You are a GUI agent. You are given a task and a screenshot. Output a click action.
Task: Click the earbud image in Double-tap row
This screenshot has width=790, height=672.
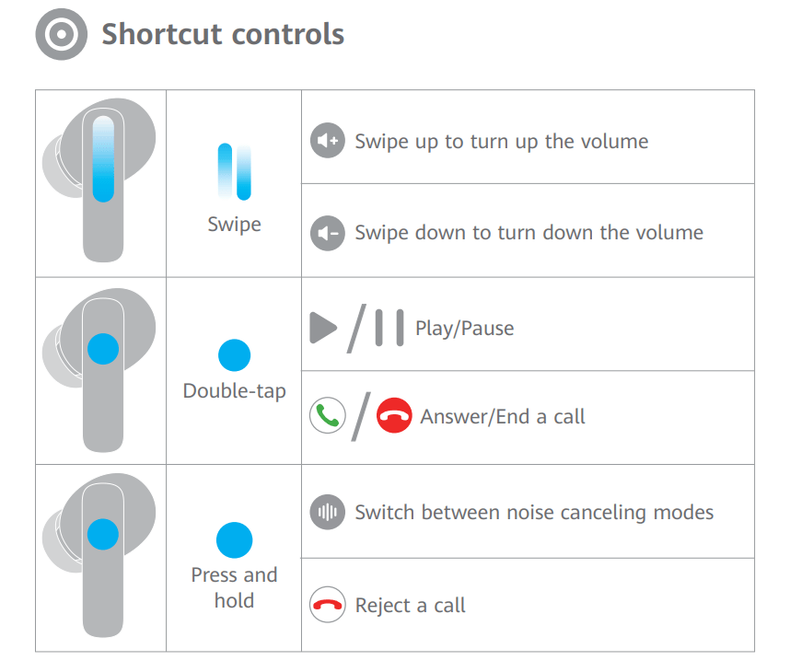[99, 370]
